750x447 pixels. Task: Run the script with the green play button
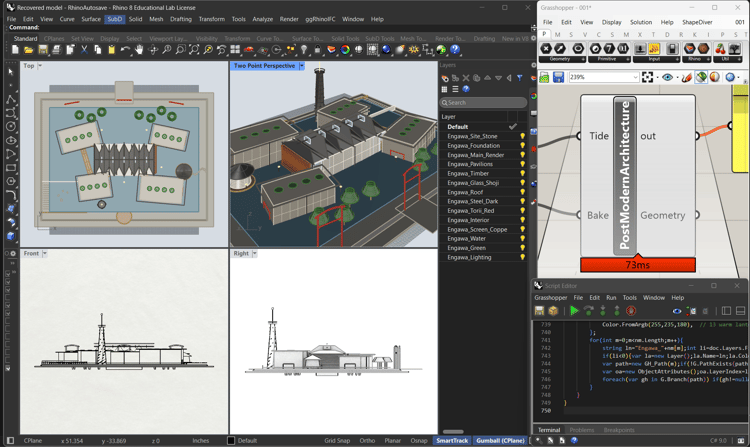point(574,311)
